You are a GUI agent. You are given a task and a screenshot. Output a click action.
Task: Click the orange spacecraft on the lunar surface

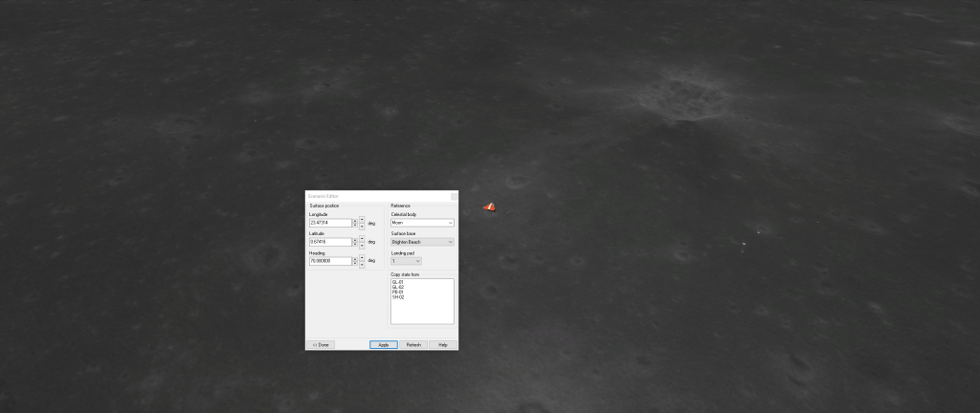point(489,207)
